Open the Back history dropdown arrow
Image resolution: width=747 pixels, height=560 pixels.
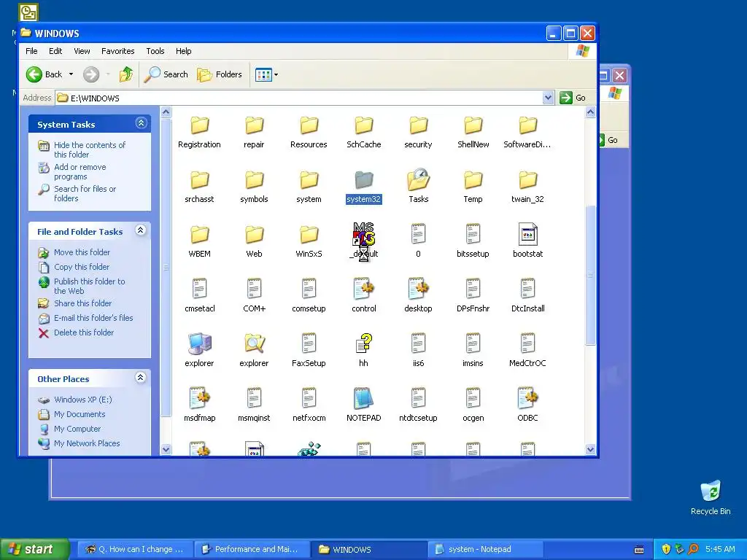point(71,74)
